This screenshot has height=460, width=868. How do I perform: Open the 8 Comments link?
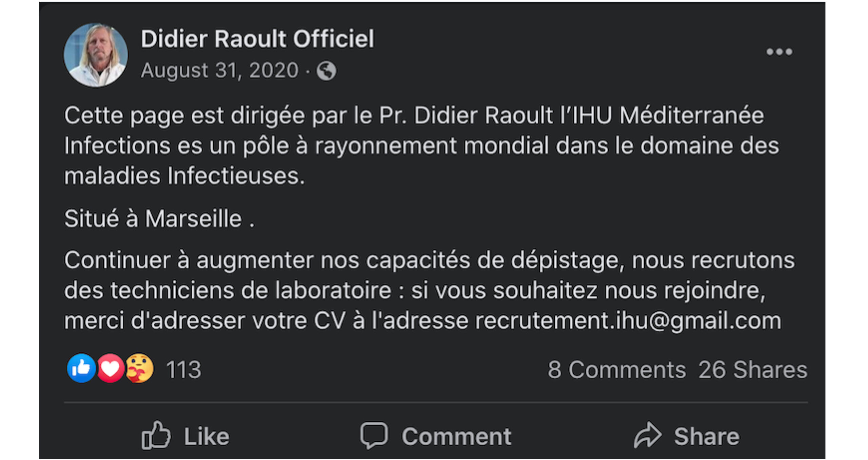point(617,369)
